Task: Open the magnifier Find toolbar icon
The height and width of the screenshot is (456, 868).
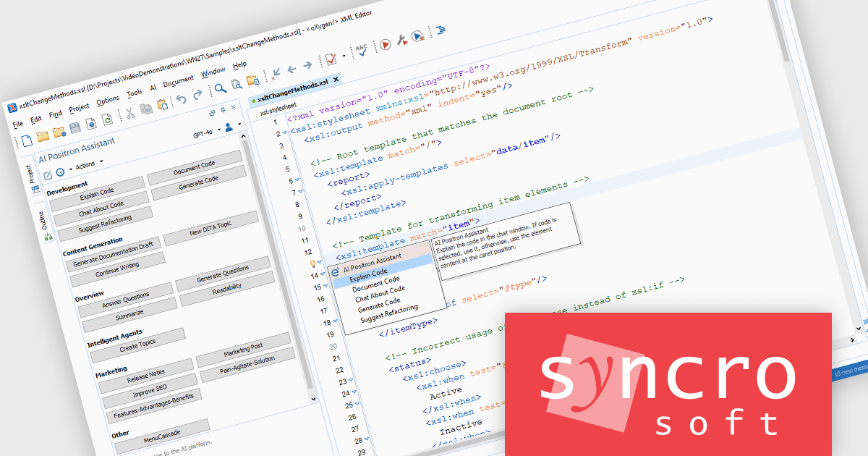Action: (x=220, y=89)
